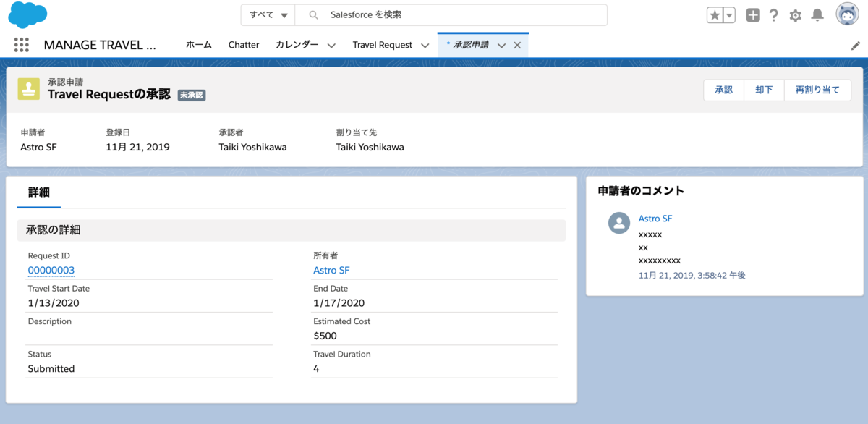Viewport: 868px width, 424px height.
Task: Click Travel Duration value 4
Action: click(316, 368)
